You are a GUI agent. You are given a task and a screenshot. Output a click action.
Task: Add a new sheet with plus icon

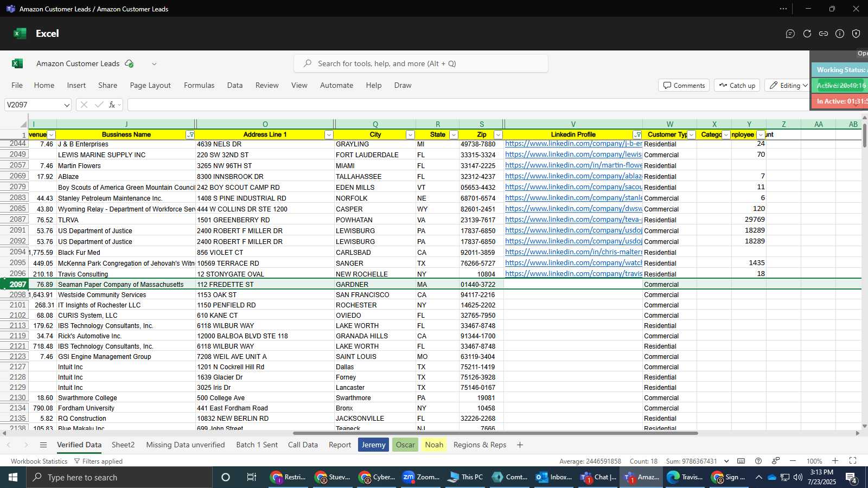point(520,445)
